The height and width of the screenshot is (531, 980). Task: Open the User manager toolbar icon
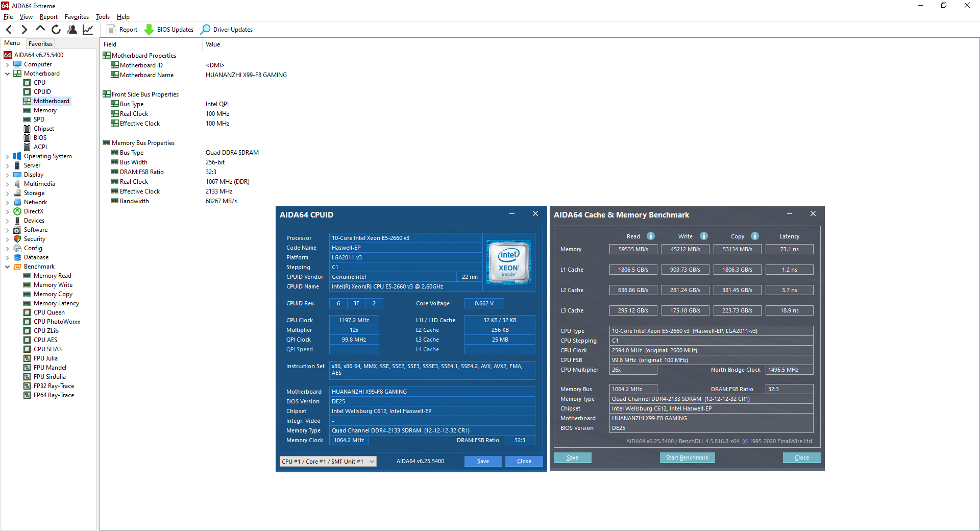[x=72, y=30]
